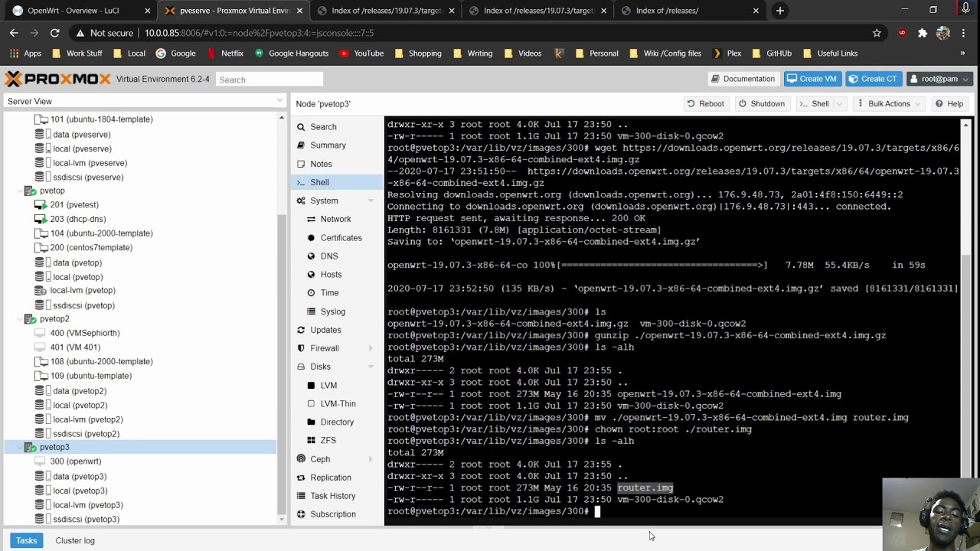Screen dimensions: 980x551
Task: Open the Netflix bookmark
Action: click(225, 54)
